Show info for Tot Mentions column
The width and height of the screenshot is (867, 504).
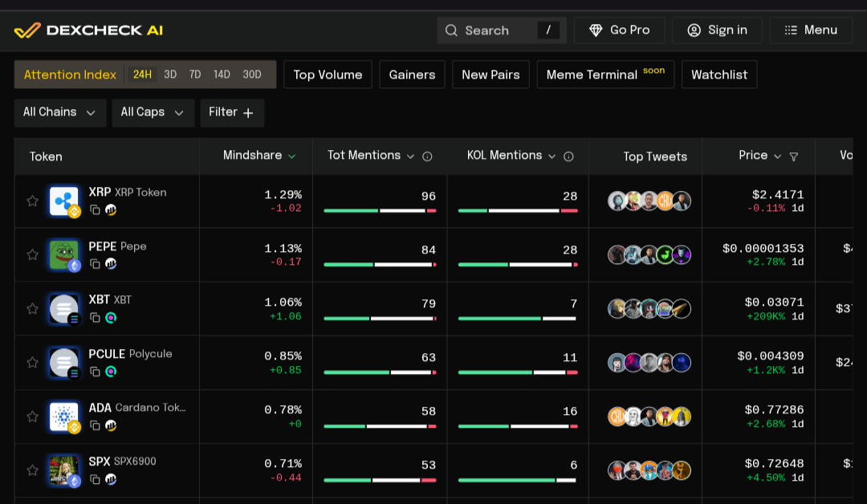click(427, 156)
